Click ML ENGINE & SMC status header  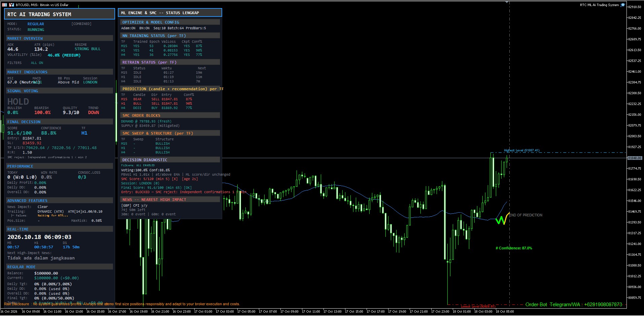(x=170, y=13)
